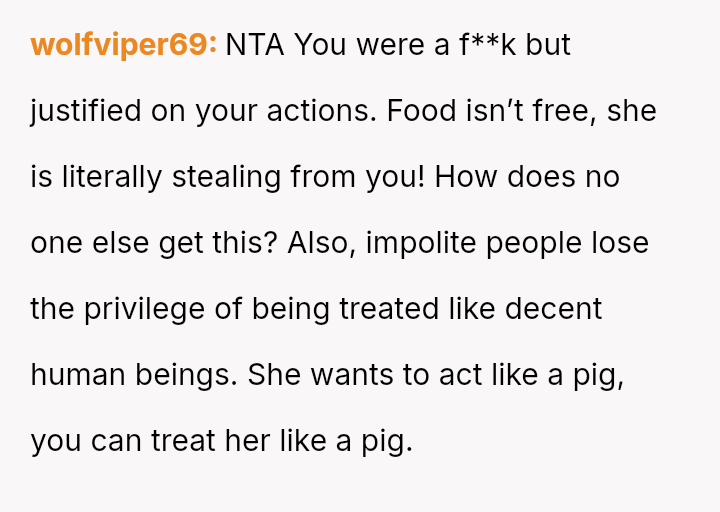The image size is (720, 512).
Task: Click the word human
Action: pyautogui.click(x=76, y=375)
